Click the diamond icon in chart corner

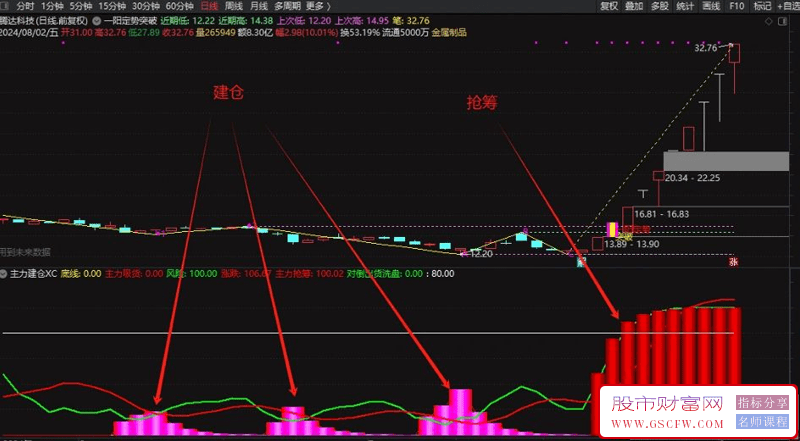point(769,21)
